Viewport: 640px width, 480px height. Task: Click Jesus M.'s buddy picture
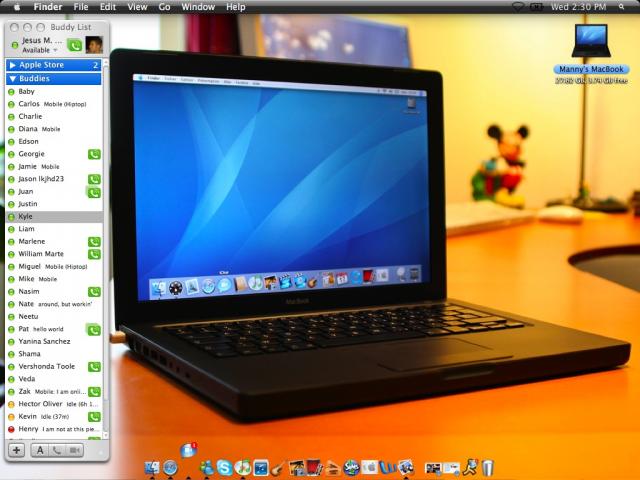click(x=94, y=45)
